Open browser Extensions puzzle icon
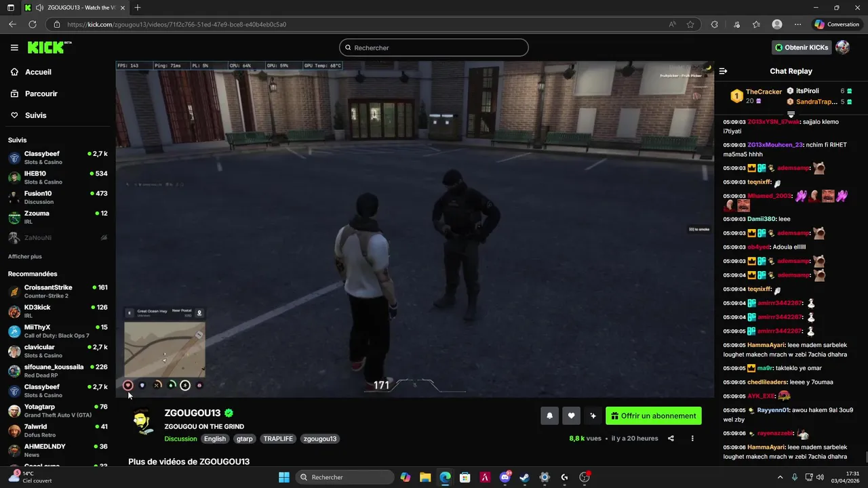The height and width of the screenshot is (488, 868). (x=715, y=24)
